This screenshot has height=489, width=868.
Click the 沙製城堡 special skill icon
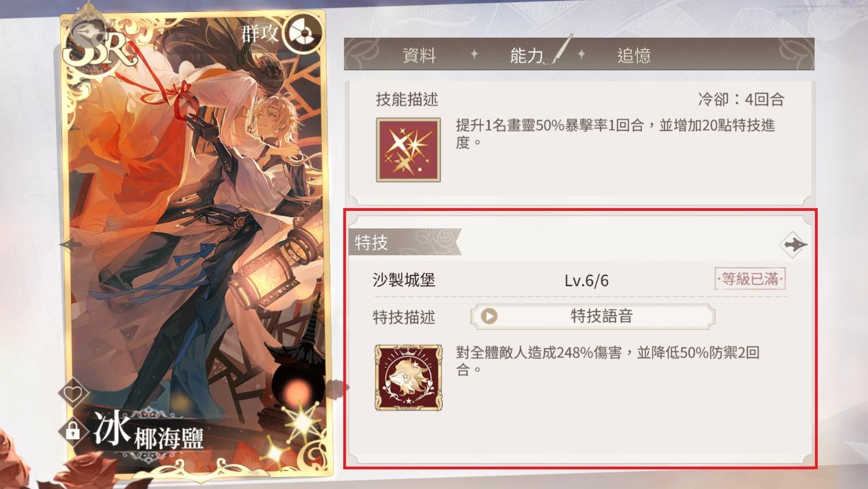(x=408, y=378)
